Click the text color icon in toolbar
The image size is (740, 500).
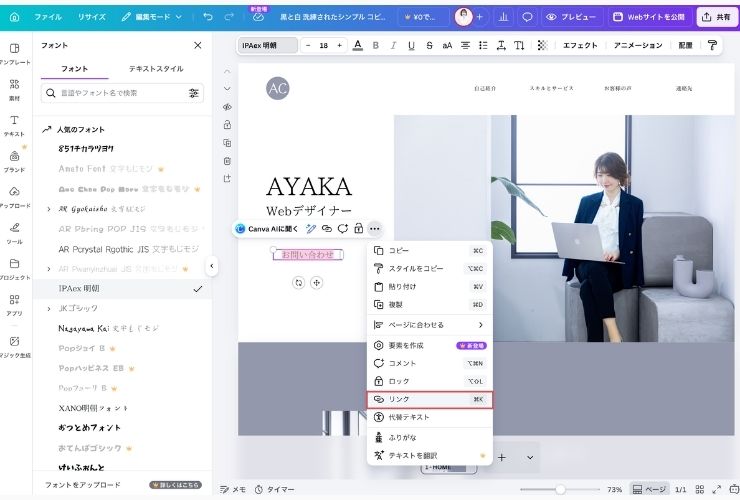357,46
